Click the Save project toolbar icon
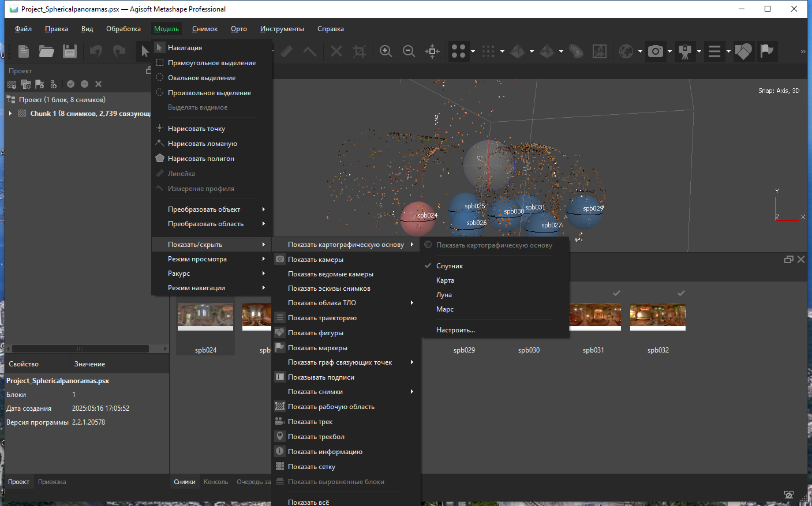 click(x=70, y=51)
